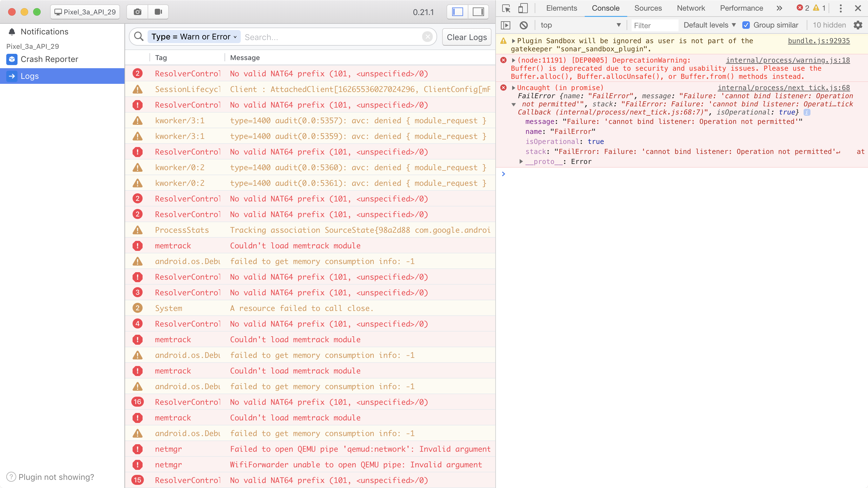Click the Logs arrow icon
868x488 pixels.
coord(12,76)
